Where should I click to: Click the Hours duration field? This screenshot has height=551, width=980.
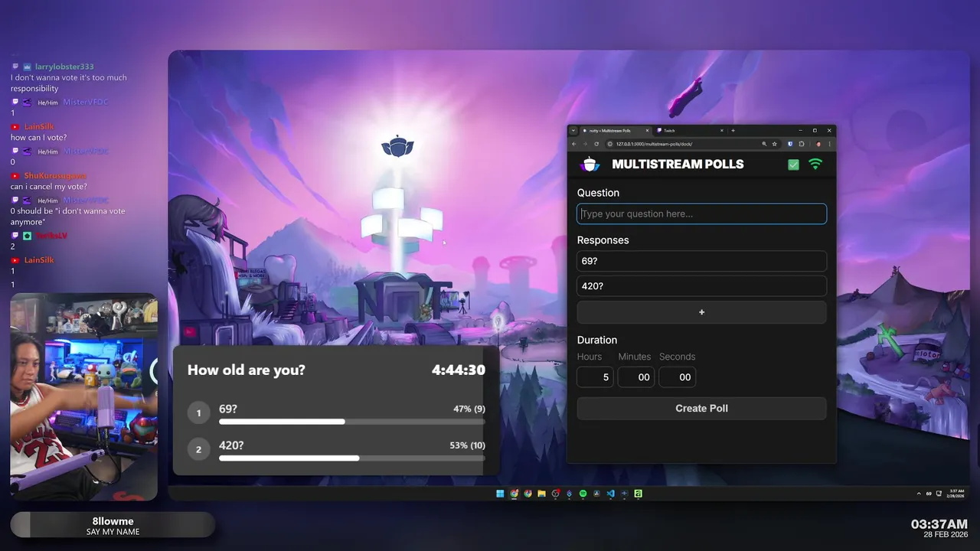tap(595, 377)
